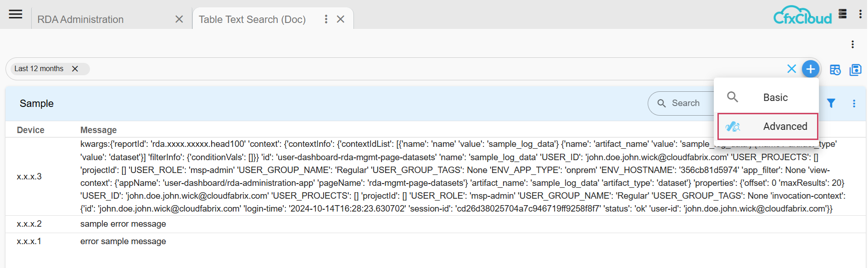The image size is (868, 268).
Task: Click the save filter disk icon
Action: pyautogui.click(x=855, y=70)
